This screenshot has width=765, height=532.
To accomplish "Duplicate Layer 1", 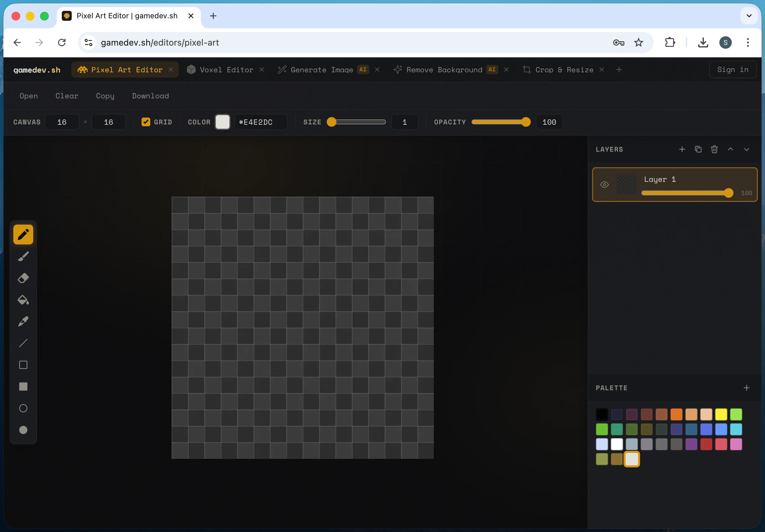I will (x=698, y=149).
